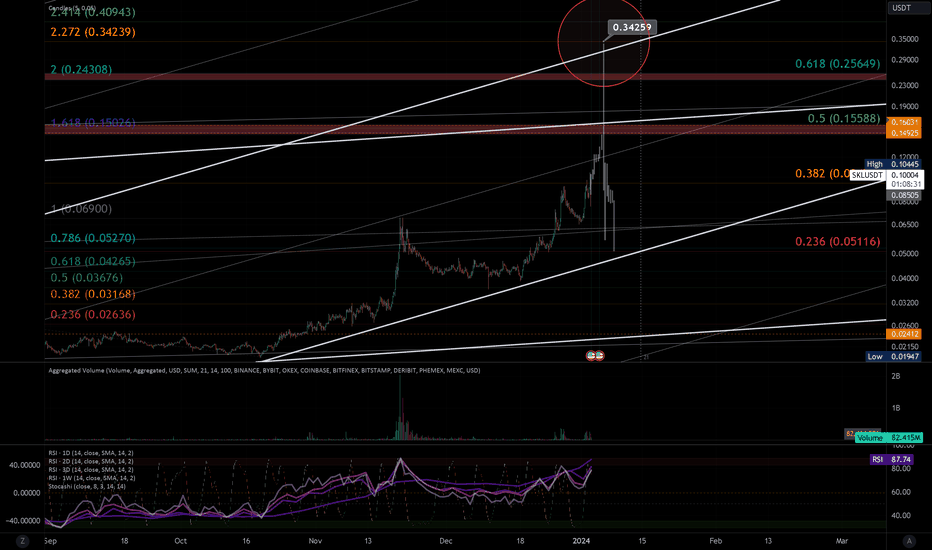This screenshot has height=550, width=932.
Task: Click the Feb date on time axis
Action: point(716,541)
